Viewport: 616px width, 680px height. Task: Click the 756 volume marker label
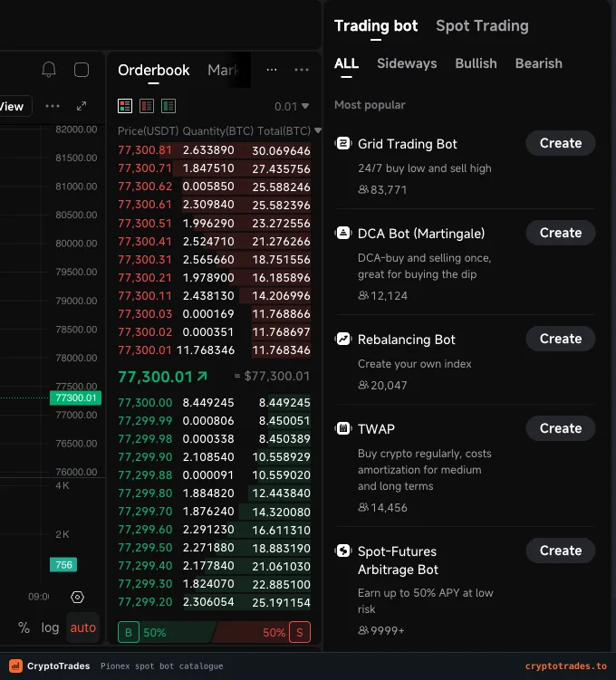coord(63,565)
